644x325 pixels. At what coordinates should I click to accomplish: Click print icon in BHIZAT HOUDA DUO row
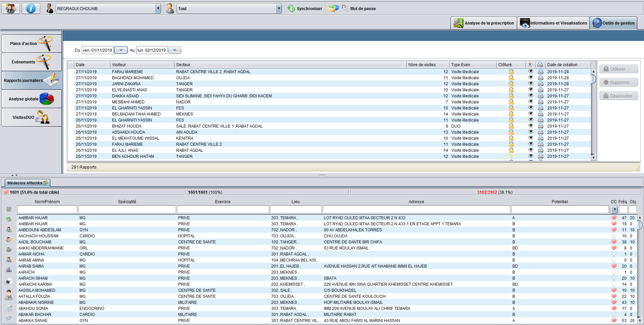tap(540, 126)
